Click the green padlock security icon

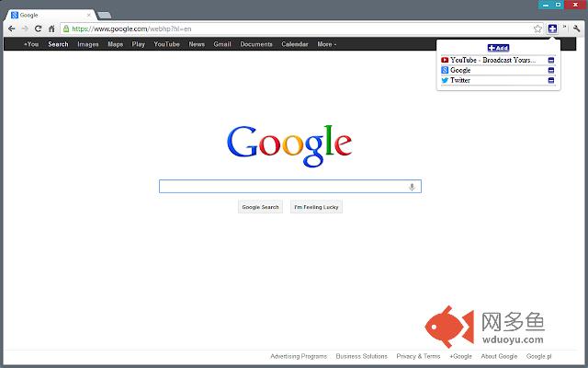(x=66, y=29)
